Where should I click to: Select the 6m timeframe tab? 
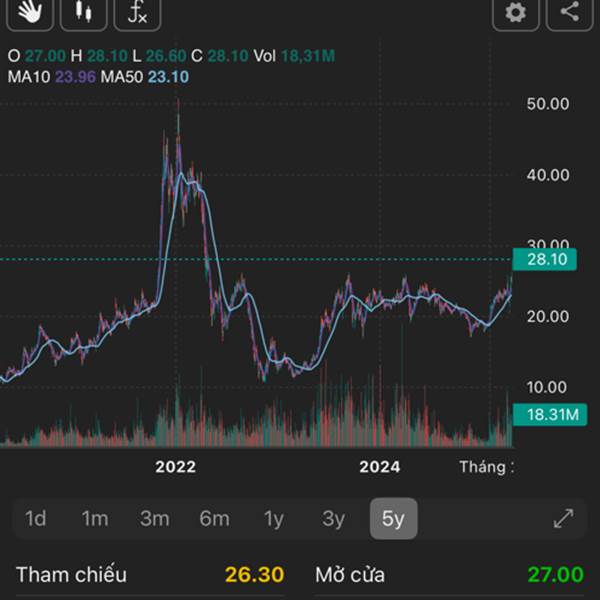[x=214, y=518]
